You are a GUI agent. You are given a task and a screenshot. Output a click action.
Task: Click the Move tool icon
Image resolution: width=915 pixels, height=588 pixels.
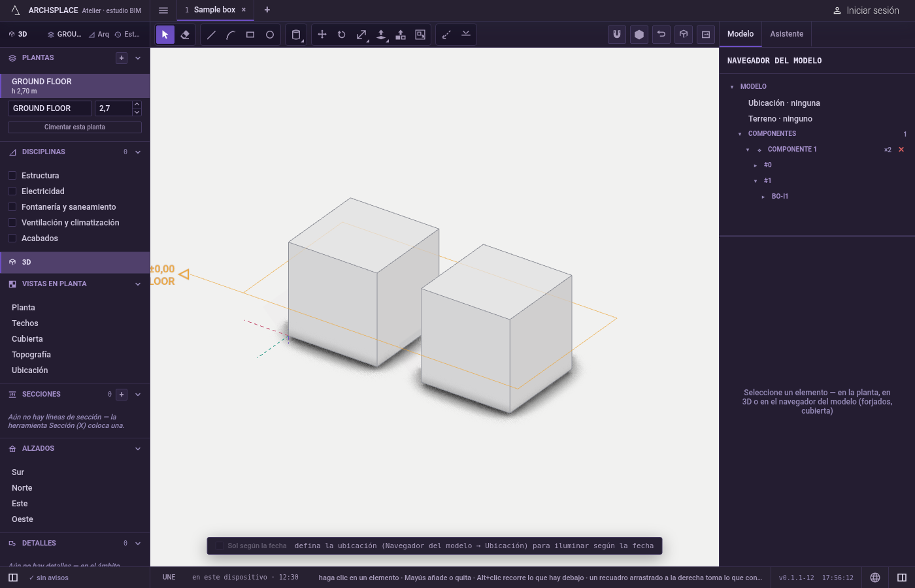(322, 35)
